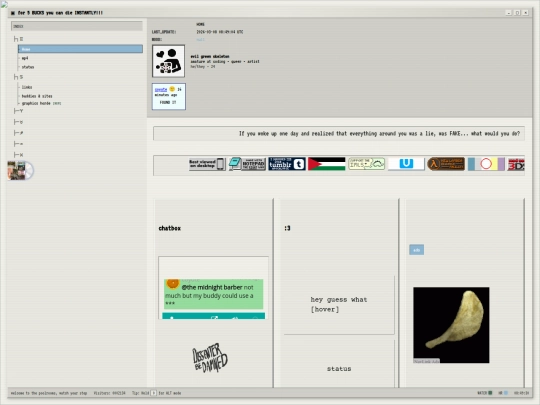Click the LAST_UPDATE timestamp value

click(x=220, y=32)
